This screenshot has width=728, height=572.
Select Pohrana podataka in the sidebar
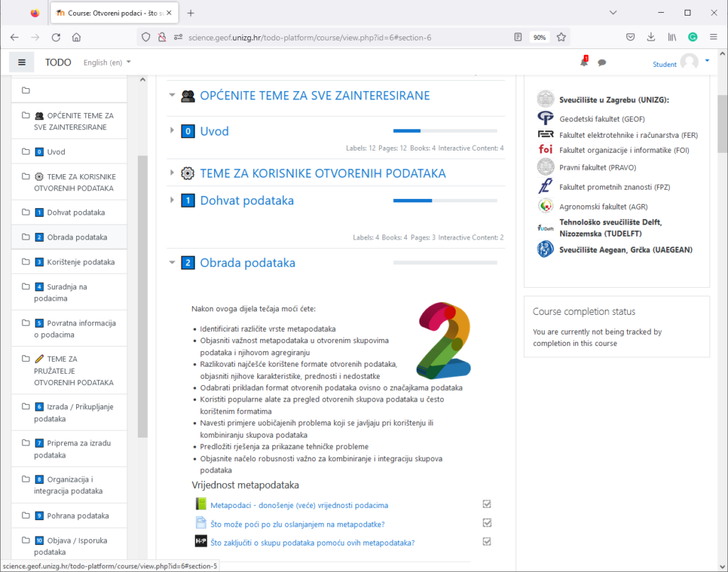(77, 516)
